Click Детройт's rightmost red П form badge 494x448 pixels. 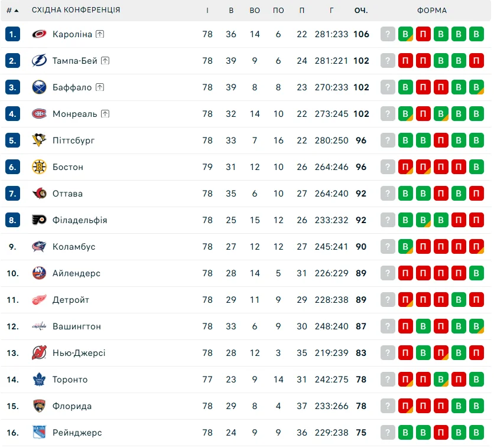[477, 300]
